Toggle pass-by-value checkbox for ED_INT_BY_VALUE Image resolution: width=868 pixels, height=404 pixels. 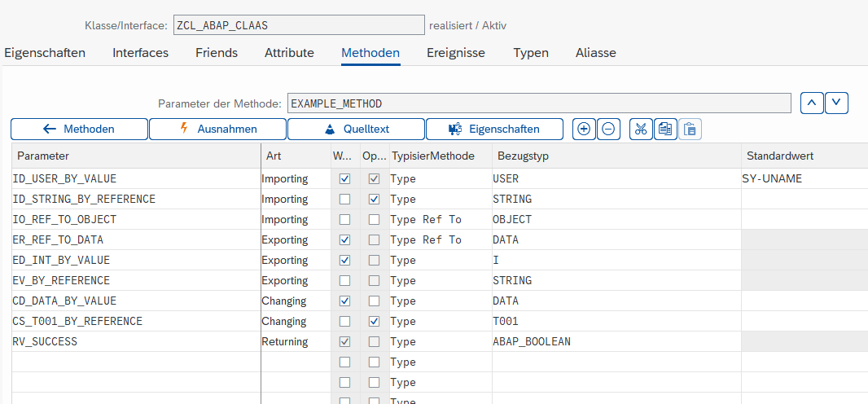pos(345,260)
